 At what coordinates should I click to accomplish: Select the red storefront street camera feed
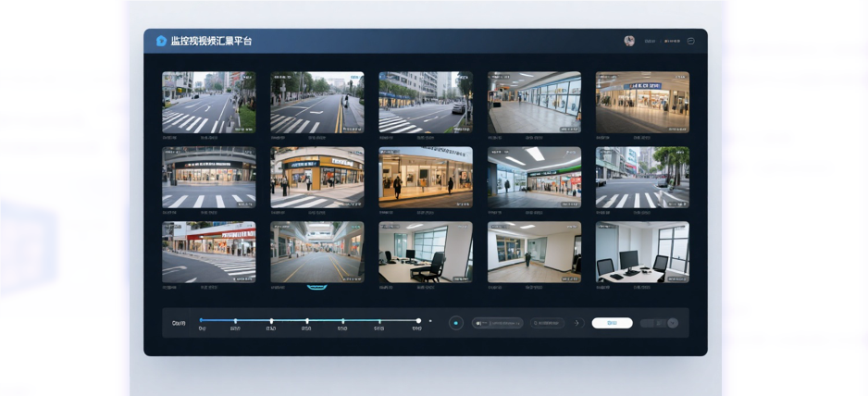coord(209,251)
